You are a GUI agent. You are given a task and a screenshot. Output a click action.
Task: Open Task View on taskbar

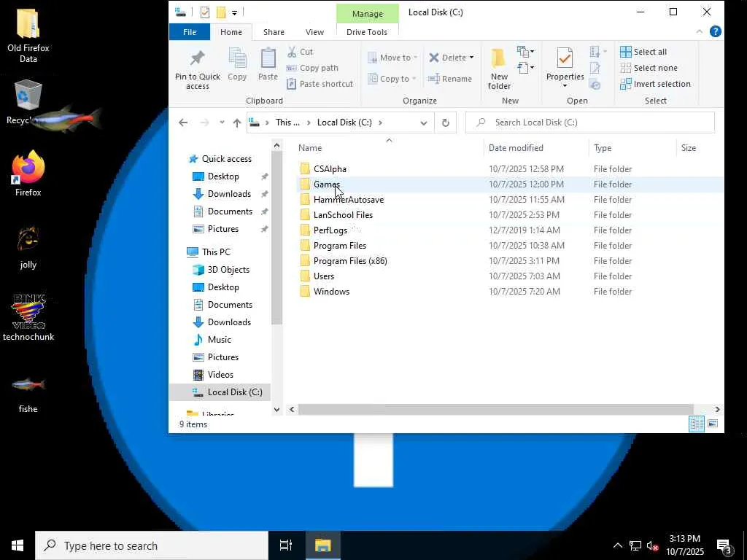coord(286,545)
